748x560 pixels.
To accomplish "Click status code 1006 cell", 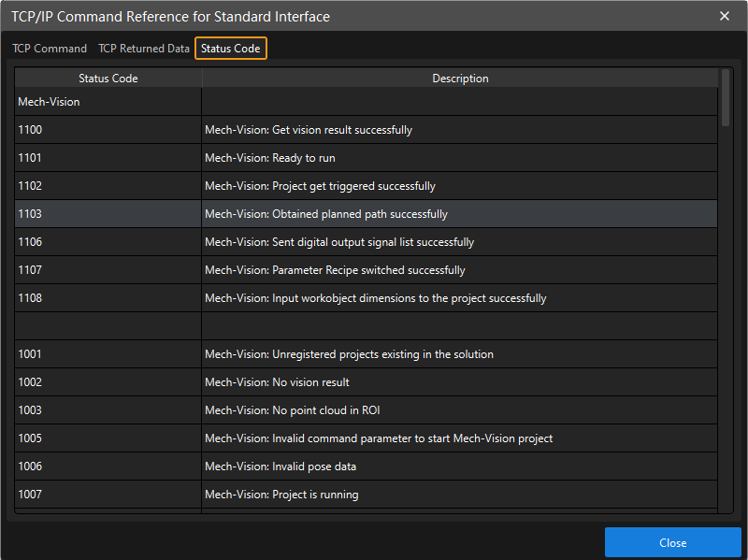I will coord(108,467).
